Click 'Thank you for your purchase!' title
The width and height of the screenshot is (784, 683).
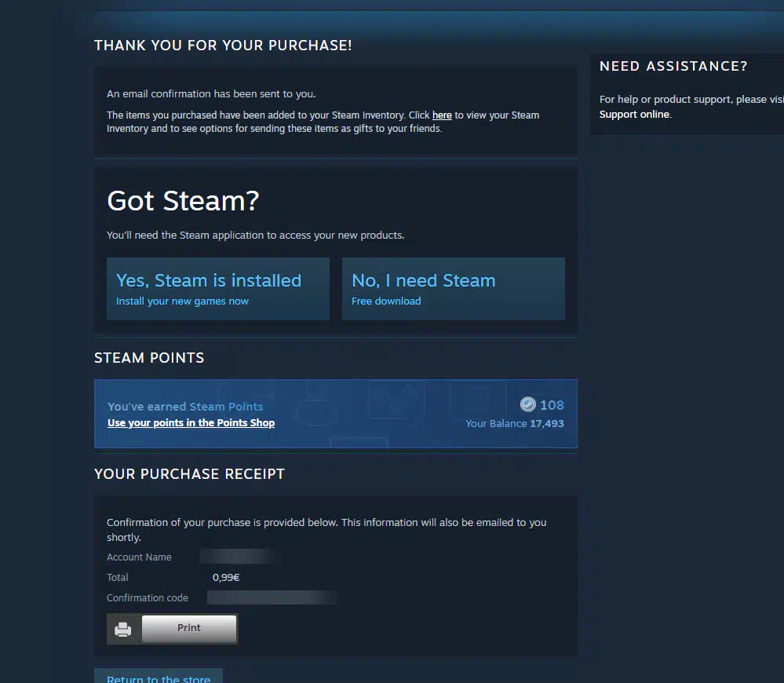pyautogui.click(x=223, y=46)
